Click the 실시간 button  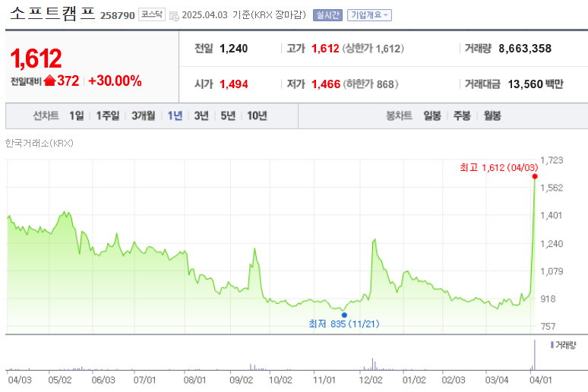click(327, 15)
